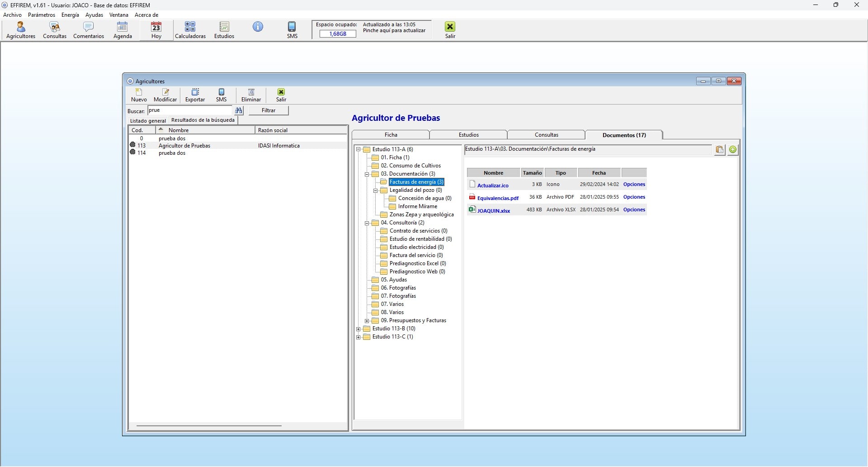Click the blue information icon
Screen dimensions: 868x467
[x=258, y=27]
